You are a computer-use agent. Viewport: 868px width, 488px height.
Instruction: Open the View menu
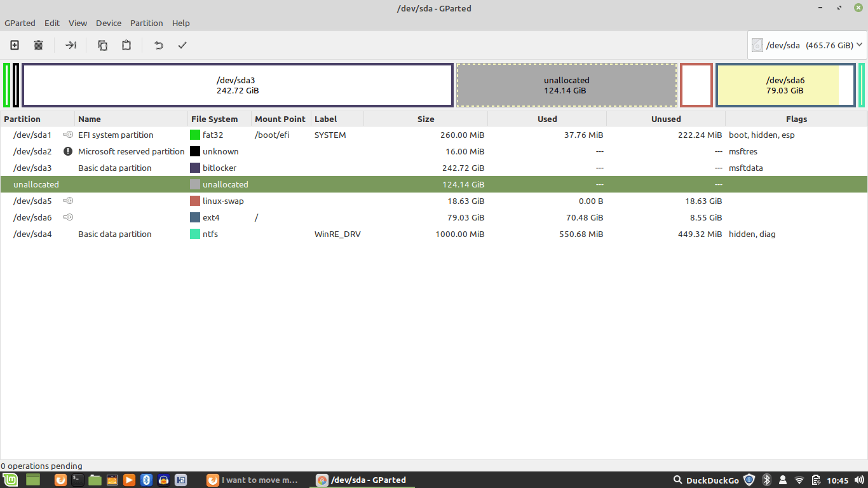point(78,23)
